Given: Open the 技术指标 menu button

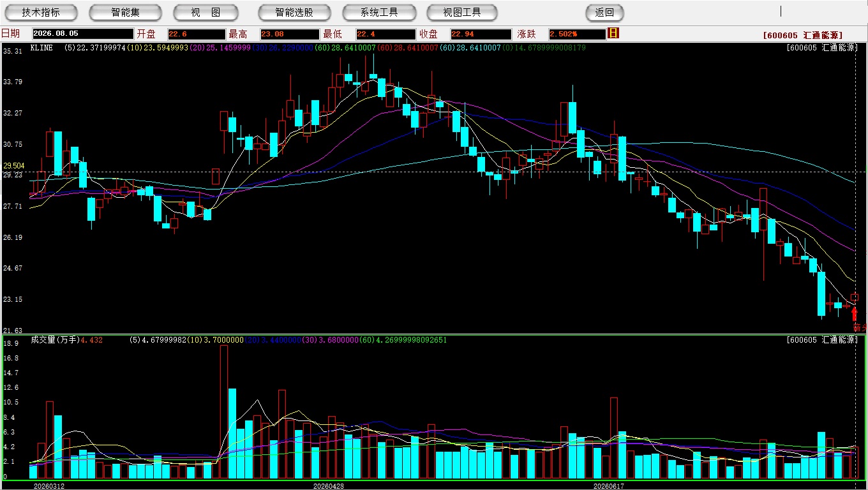Looking at the screenshot, I should coord(41,12).
